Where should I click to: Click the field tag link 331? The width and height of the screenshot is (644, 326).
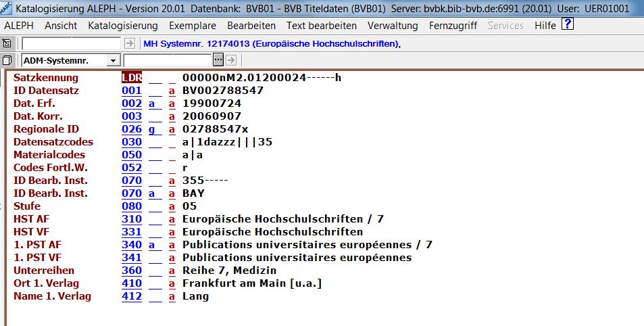[132, 232]
